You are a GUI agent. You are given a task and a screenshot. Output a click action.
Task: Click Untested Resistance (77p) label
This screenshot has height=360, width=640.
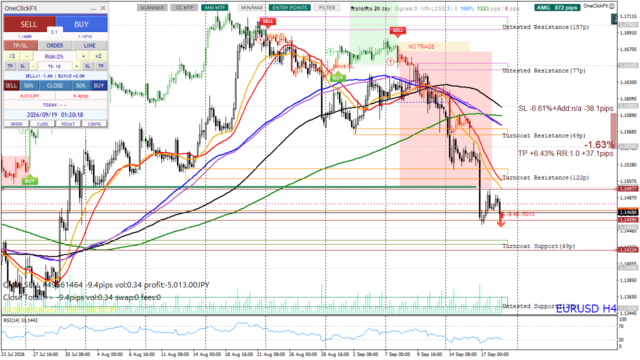[x=544, y=71]
